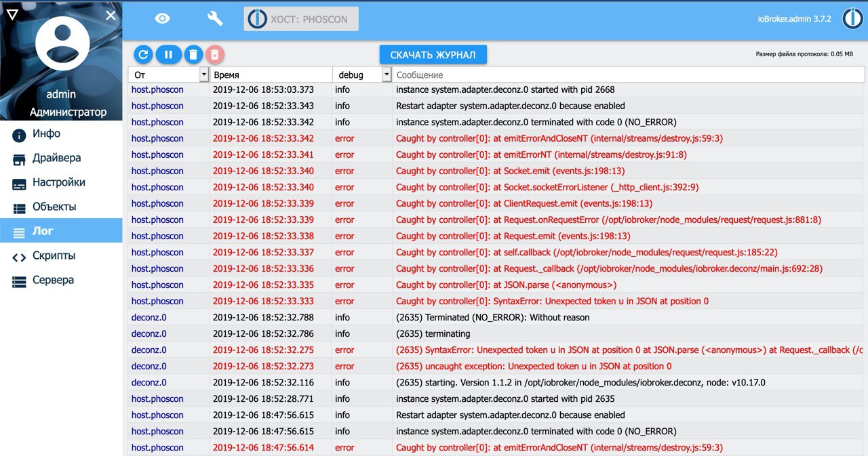Click the Драйвера store icon
This screenshot has height=456, width=868.
coord(19,159)
